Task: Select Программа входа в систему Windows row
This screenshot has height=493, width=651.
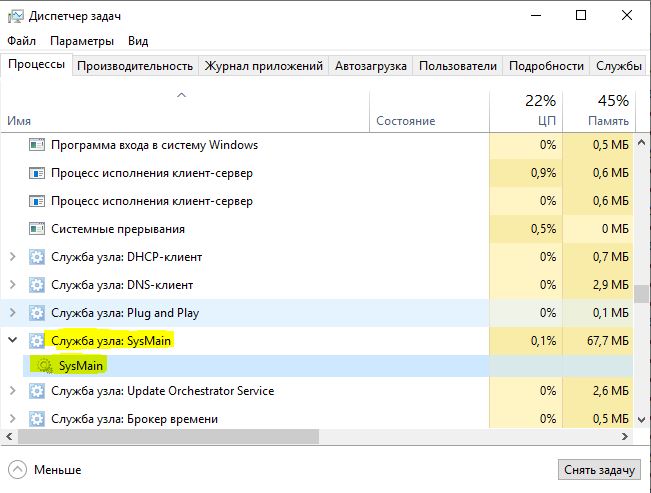Action: pos(317,145)
